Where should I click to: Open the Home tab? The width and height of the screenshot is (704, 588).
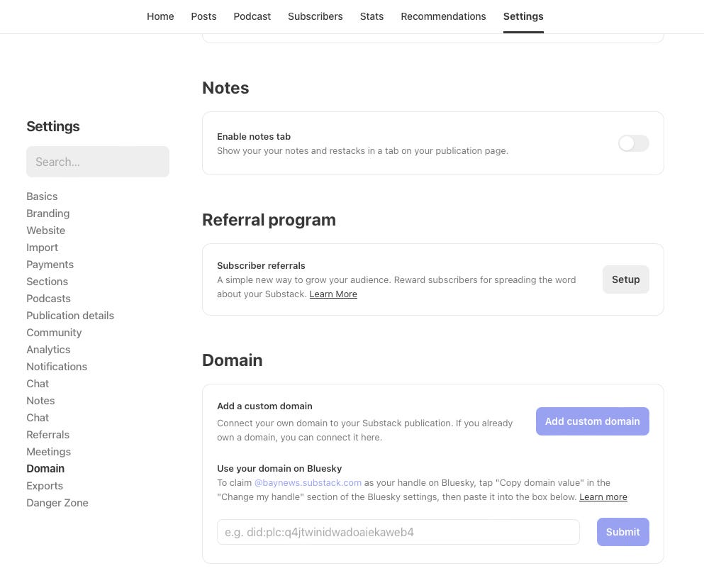click(x=160, y=16)
